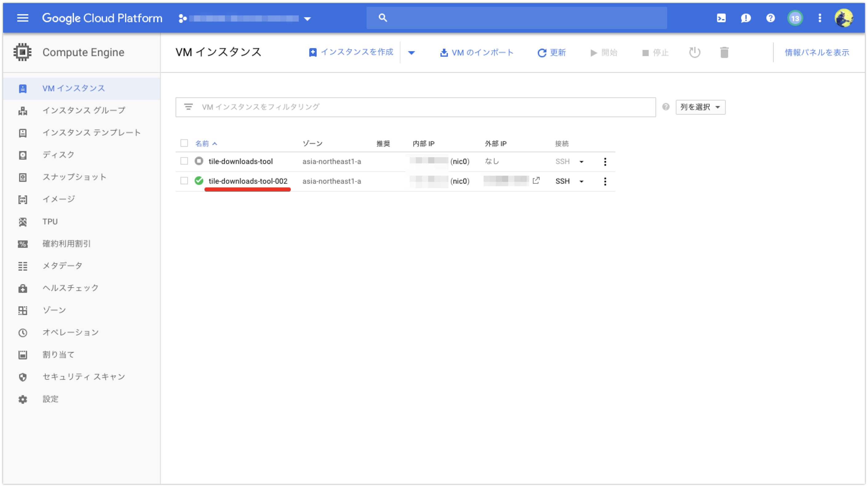This screenshot has height=487, width=868.
Task: Check the tile-downloads-tool row checkbox
Action: 184,161
